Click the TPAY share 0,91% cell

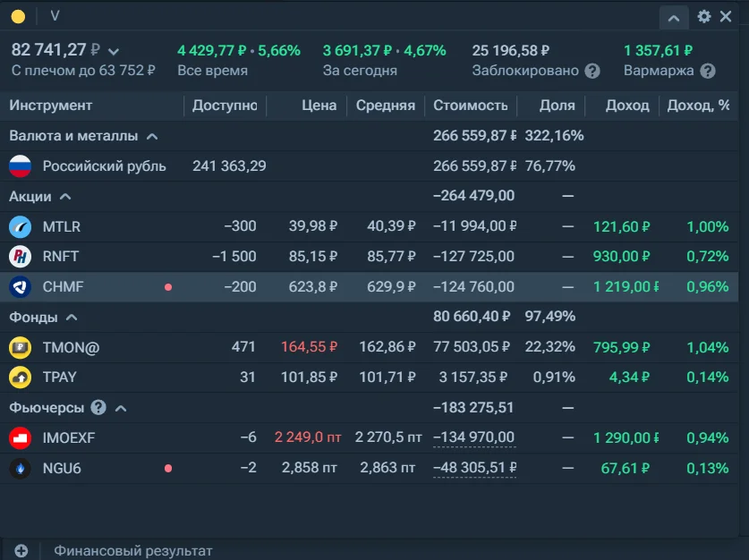click(x=554, y=378)
